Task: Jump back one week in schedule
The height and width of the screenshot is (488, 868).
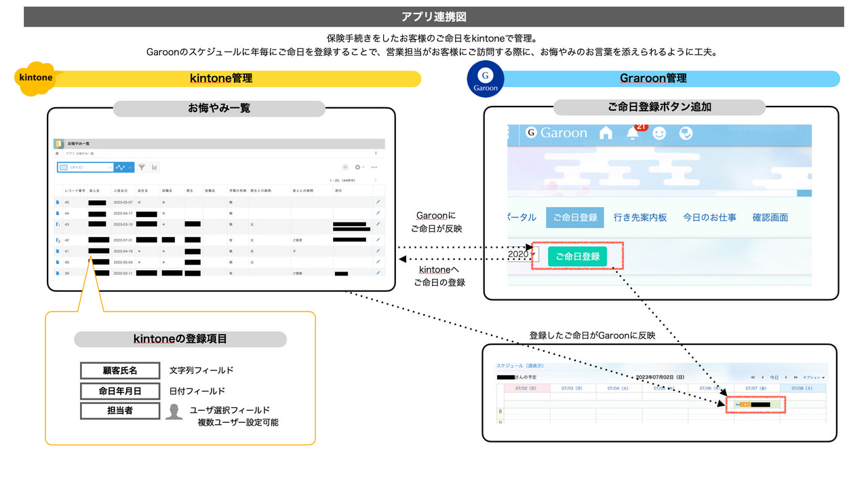Action: [753, 377]
